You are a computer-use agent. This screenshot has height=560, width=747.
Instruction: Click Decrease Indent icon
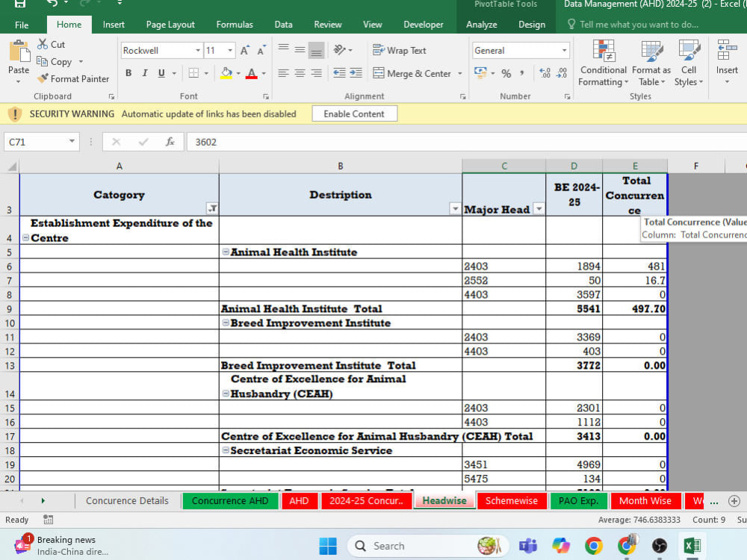pos(339,73)
